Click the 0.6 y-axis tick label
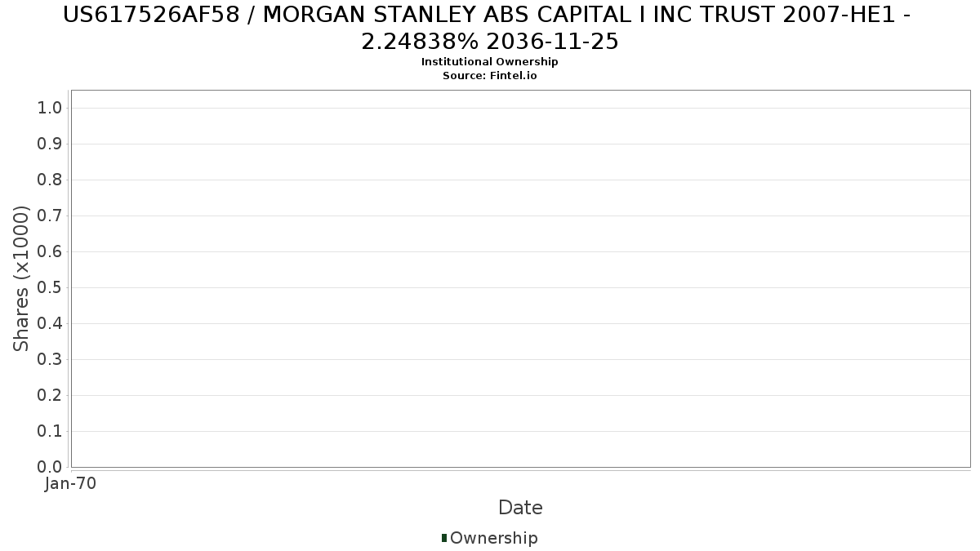 [x=50, y=251]
